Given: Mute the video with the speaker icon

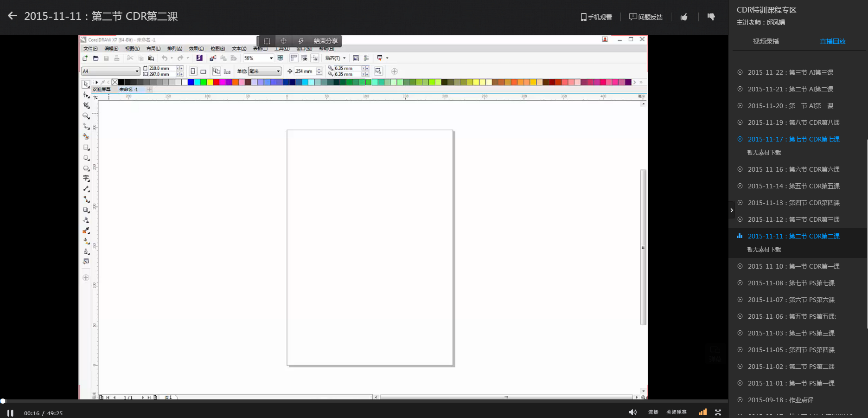Looking at the screenshot, I should tap(632, 412).
